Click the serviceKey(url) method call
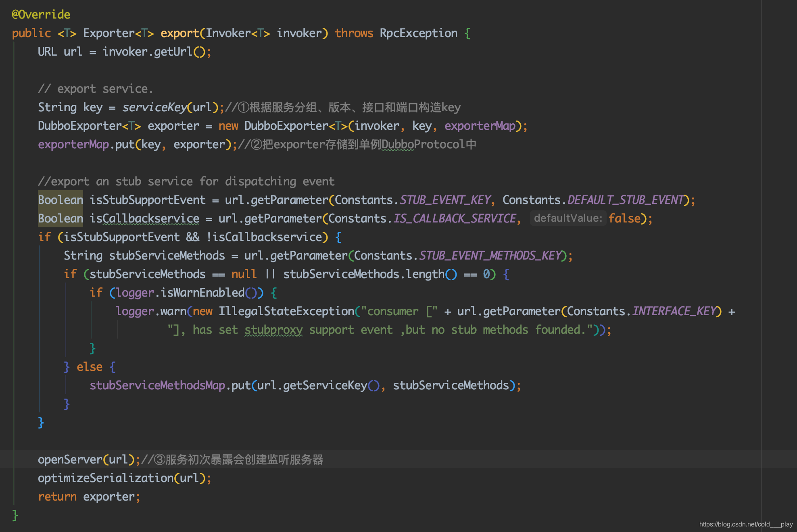The width and height of the screenshot is (797, 532). pos(170,107)
